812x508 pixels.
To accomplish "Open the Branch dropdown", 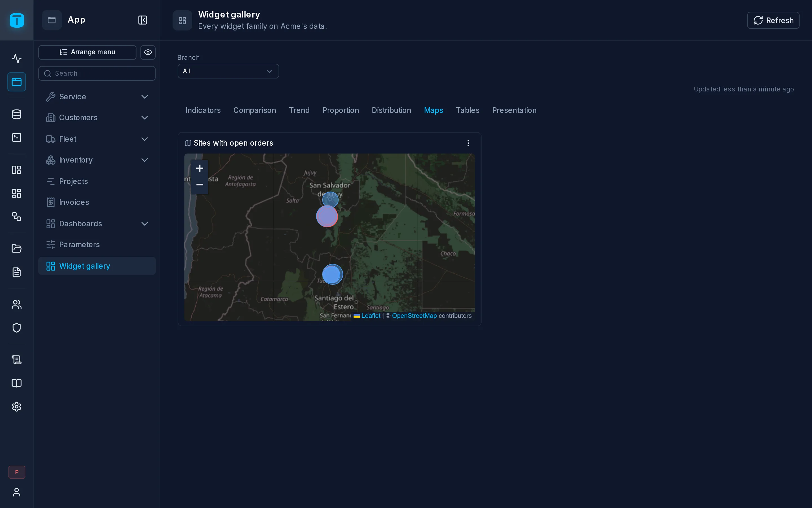I will pyautogui.click(x=228, y=71).
